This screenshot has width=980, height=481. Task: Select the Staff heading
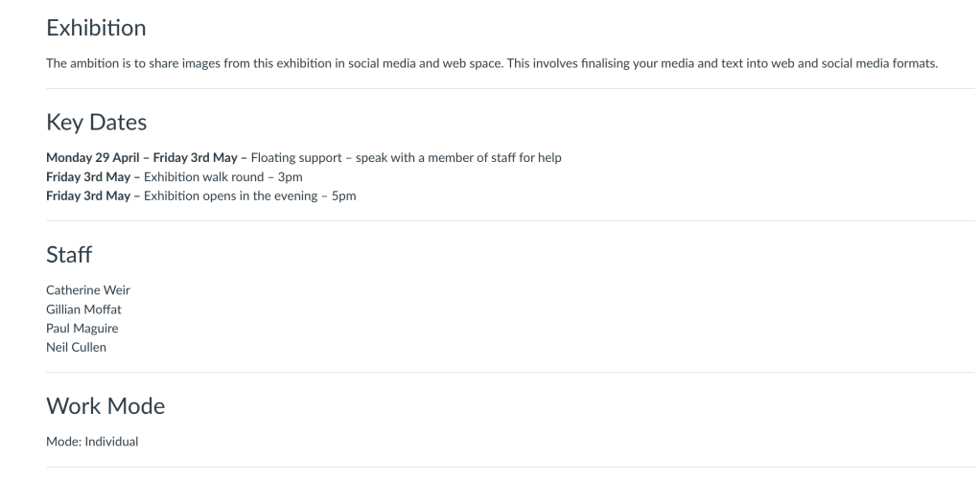(x=67, y=256)
